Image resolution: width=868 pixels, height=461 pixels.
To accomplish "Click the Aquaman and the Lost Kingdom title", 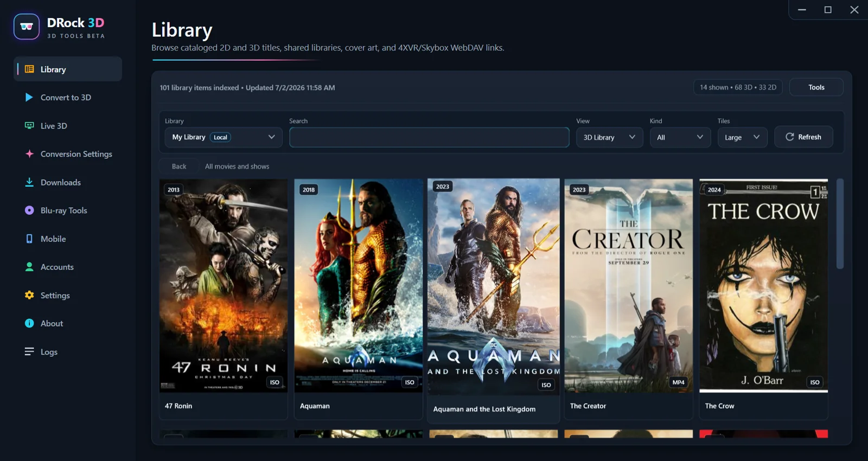I will [484, 409].
